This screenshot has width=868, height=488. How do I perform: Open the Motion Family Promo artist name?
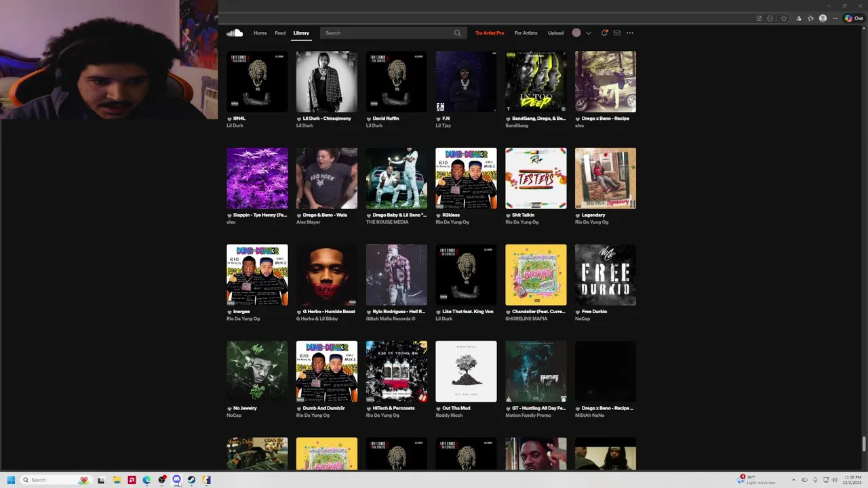528,415
